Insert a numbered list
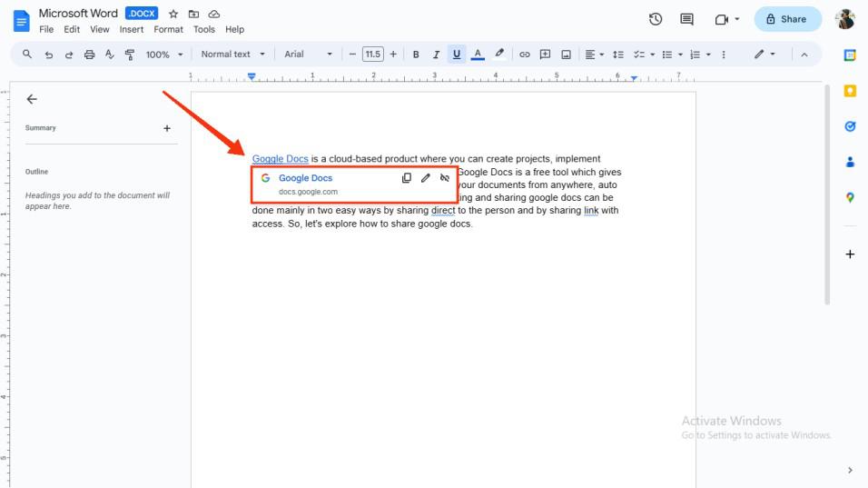Viewport: 868px width, 488px height. point(695,55)
